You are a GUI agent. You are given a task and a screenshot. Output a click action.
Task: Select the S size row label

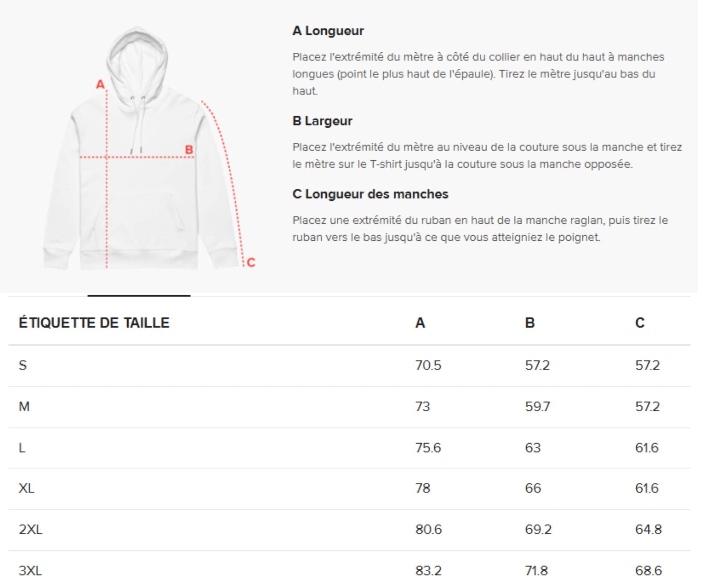[x=23, y=365]
